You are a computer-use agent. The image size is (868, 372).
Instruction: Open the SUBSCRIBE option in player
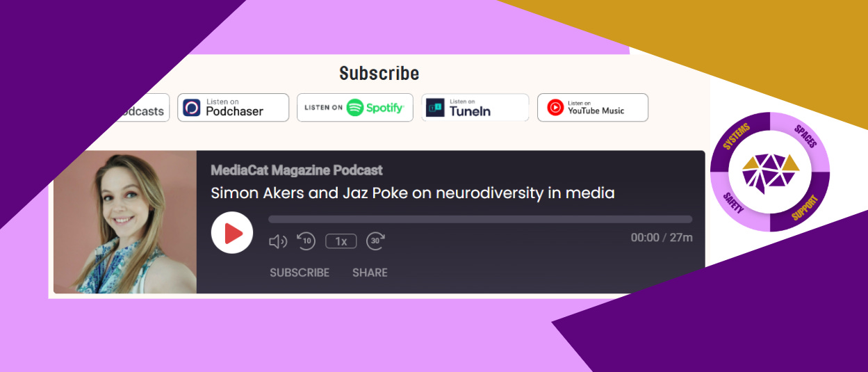coord(300,273)
